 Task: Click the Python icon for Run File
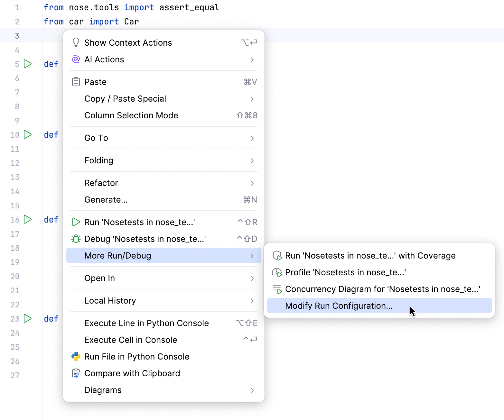pos(76,356)
